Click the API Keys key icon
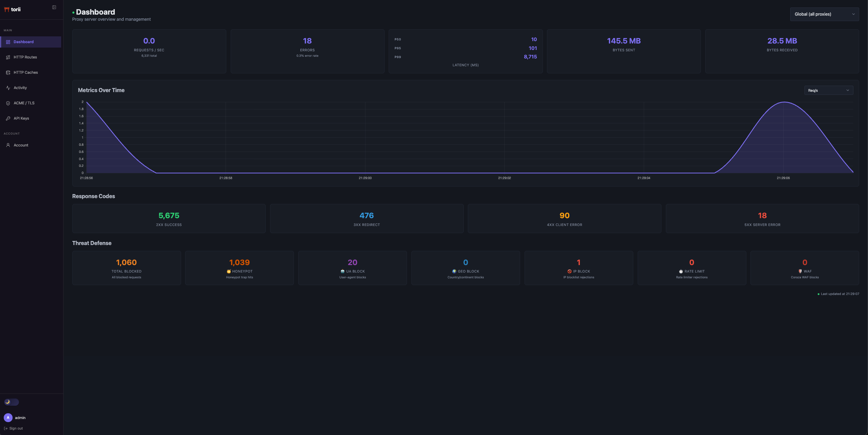868x435 pixels. pos(8,119)
